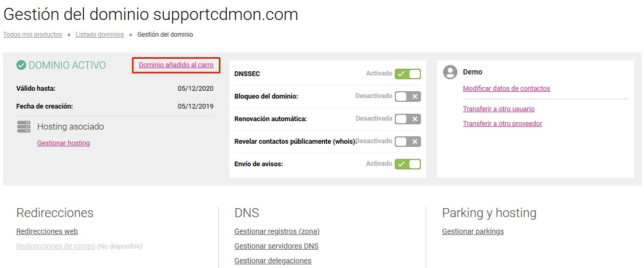
Task: Click Gestionar servidores DNS link
Action: 276,246
